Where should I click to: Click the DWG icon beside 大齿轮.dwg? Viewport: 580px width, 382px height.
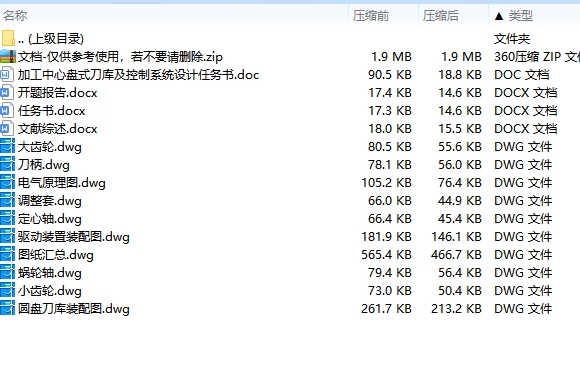tap(7, 146)
